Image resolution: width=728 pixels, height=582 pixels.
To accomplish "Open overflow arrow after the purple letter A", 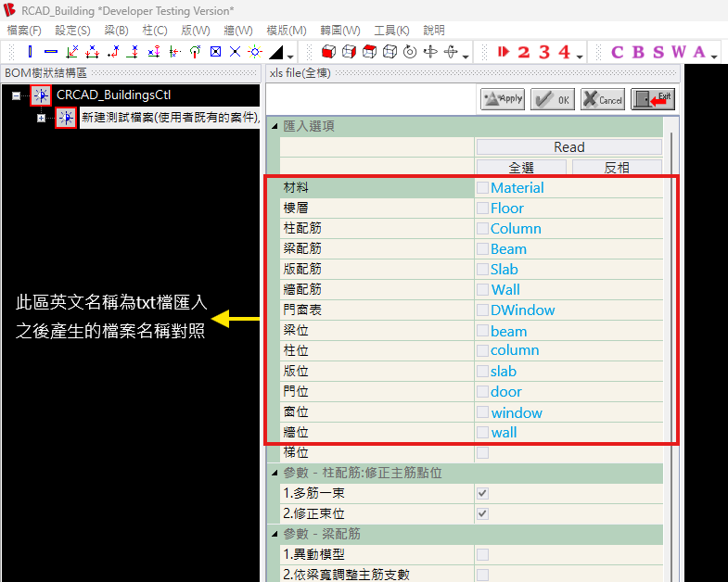I will click(x=714, y=57).
